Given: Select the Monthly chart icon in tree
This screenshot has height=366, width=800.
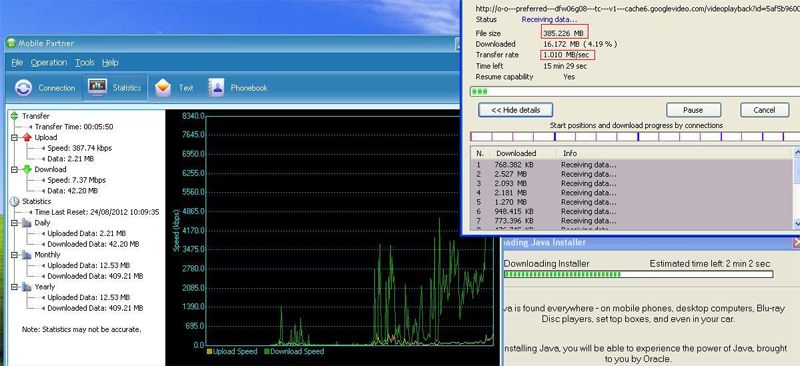Looking at the screenshot, I should pos(27,255).
